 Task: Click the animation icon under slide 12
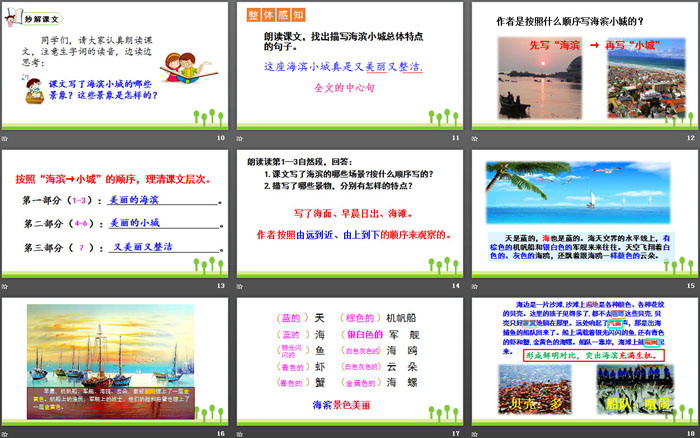click(x=476, y=139)
